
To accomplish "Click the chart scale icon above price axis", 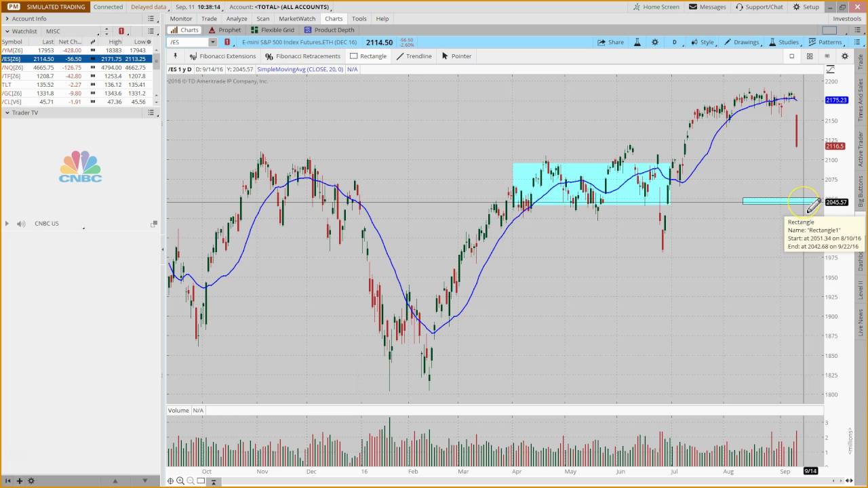I will point(831,69).
